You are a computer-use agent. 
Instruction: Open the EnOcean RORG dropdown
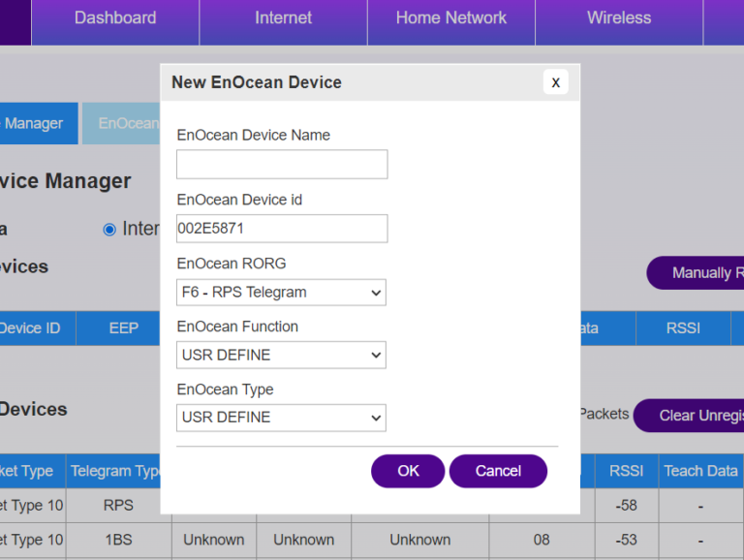282,292
